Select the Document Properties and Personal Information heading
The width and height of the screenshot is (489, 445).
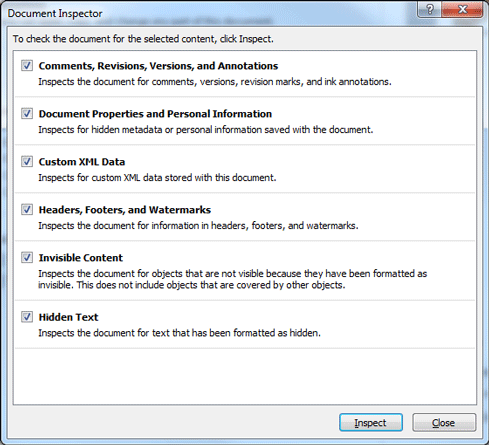coord(155,114)
